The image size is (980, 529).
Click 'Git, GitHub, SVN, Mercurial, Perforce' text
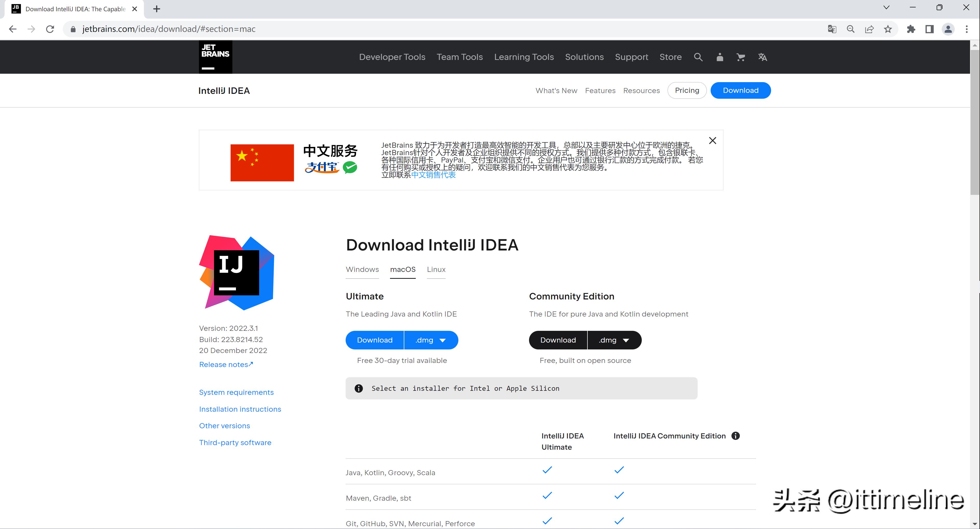[410, 524]
